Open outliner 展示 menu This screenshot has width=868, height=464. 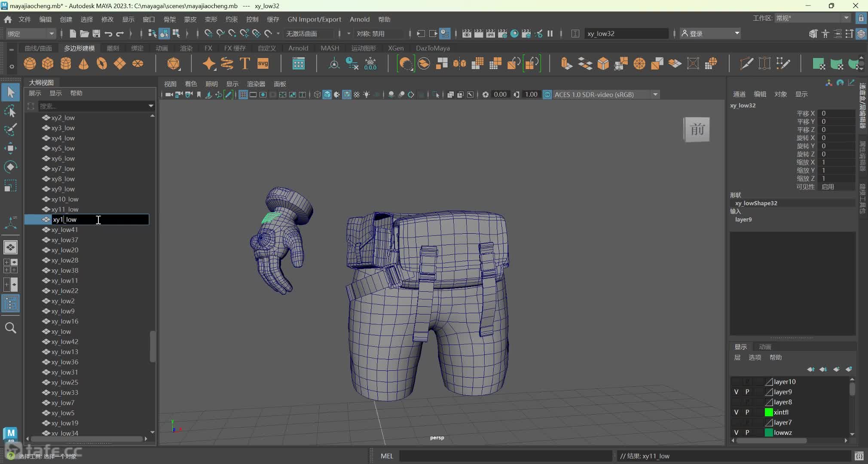35,93
